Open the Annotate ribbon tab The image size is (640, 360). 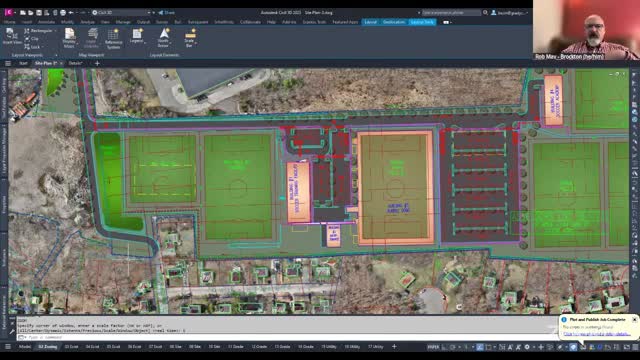(x=46, y=22)
